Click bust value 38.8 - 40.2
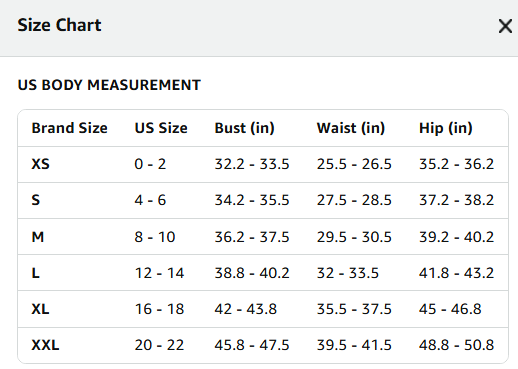This screenshot has height=369, width=518. pos(252,273)
